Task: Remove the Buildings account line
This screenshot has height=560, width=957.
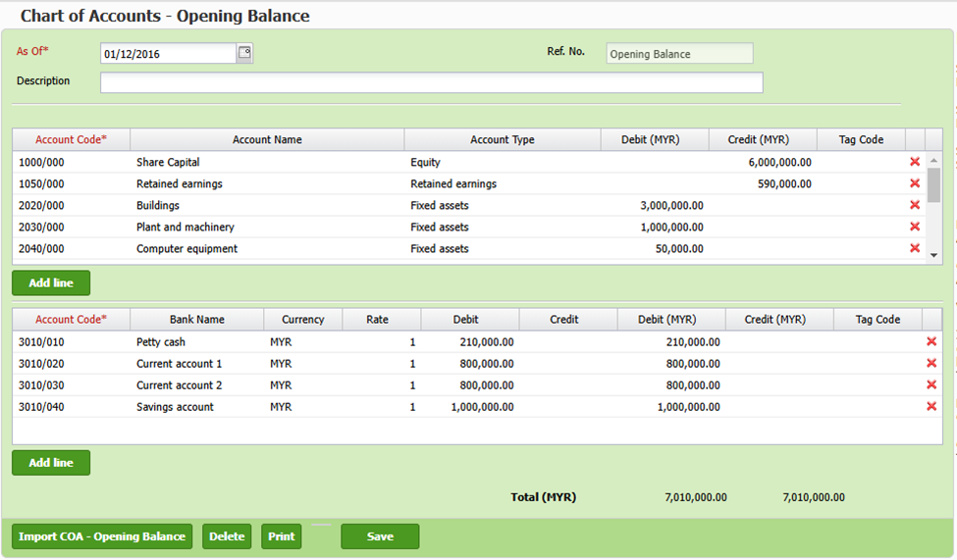Action: coord(914,205)
